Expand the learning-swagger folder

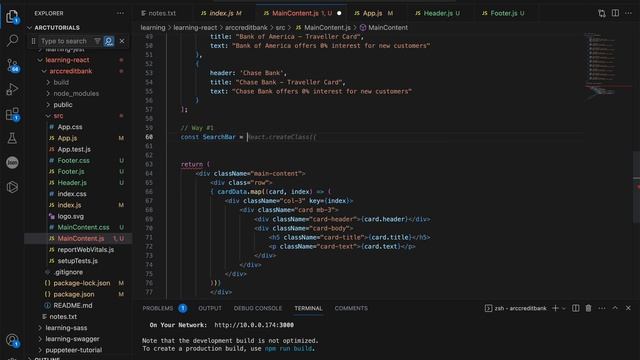pos(72,339)
